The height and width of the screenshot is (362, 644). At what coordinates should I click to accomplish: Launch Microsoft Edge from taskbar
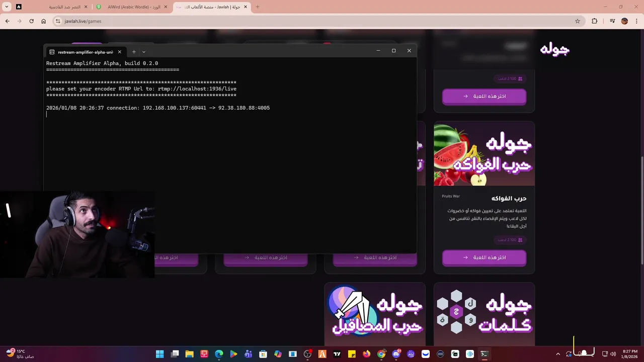click(219, 354)
